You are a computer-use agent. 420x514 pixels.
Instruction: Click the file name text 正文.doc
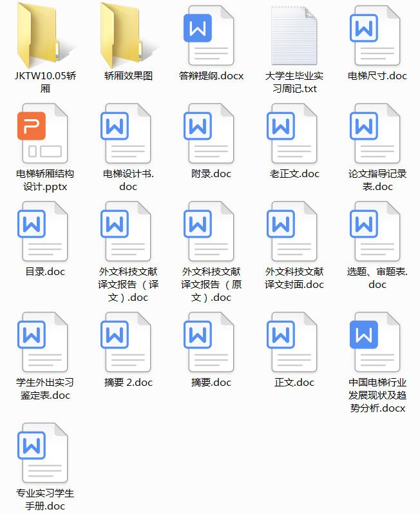(x=294, y=383)
